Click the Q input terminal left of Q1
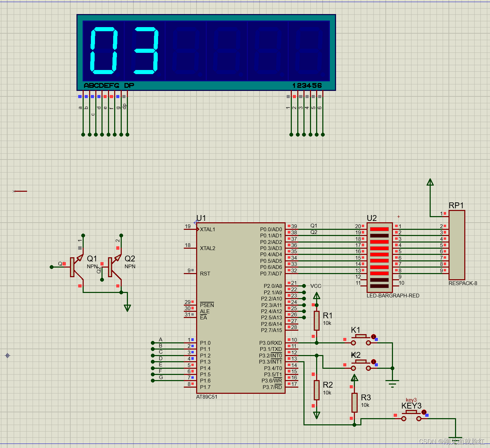The width and height of the screenshot is (490, 448). tap(51, 267)
